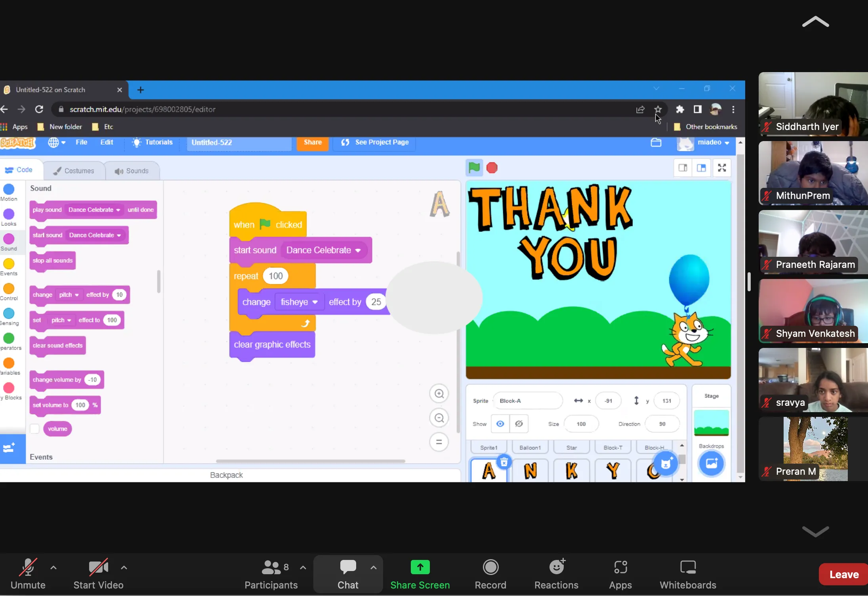The width and height of the screenshot is (868, 596).
Task: Show the sprite with eye icon
Action: 500,424
